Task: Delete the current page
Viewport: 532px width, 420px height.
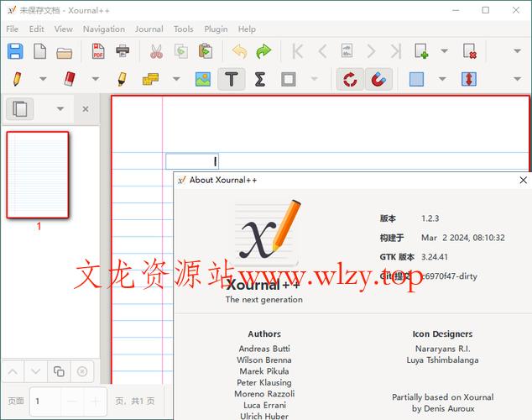Action: coord(470,51)
